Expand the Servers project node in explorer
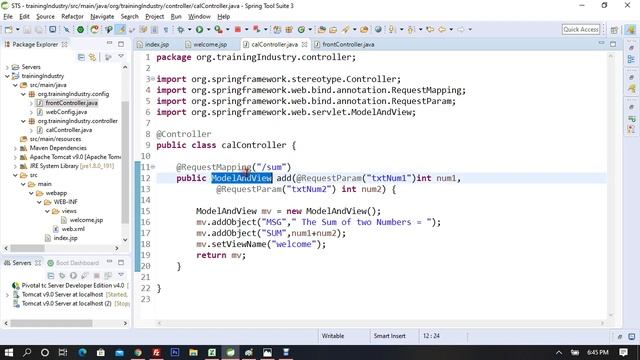Image resolution: width=640 pixels, height=360 pixels. [x=7, y=67]
